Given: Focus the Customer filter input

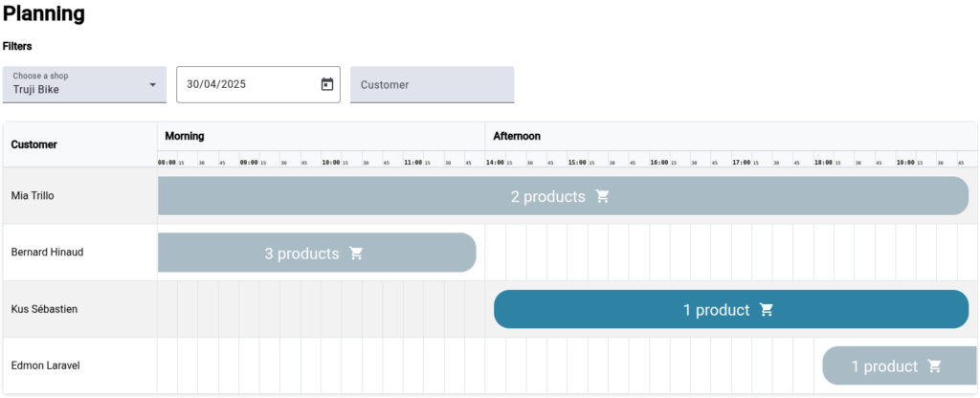Looking at the screenshot, I should click(x=432, y=84).
